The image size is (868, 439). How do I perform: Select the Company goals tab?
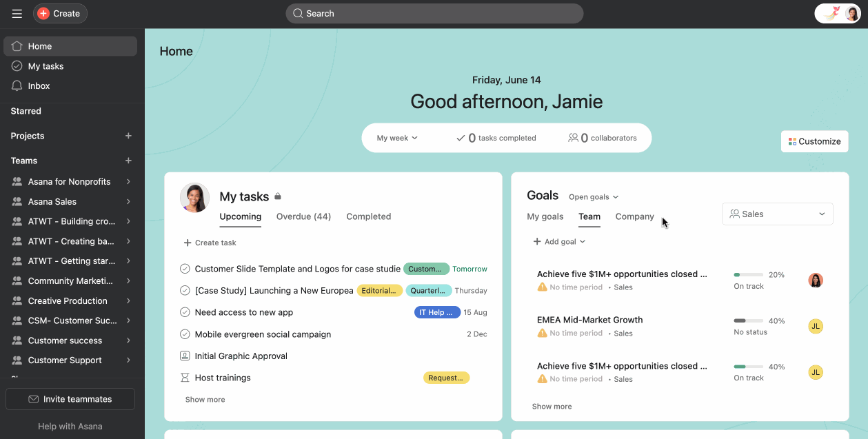[x=634, y=216]
